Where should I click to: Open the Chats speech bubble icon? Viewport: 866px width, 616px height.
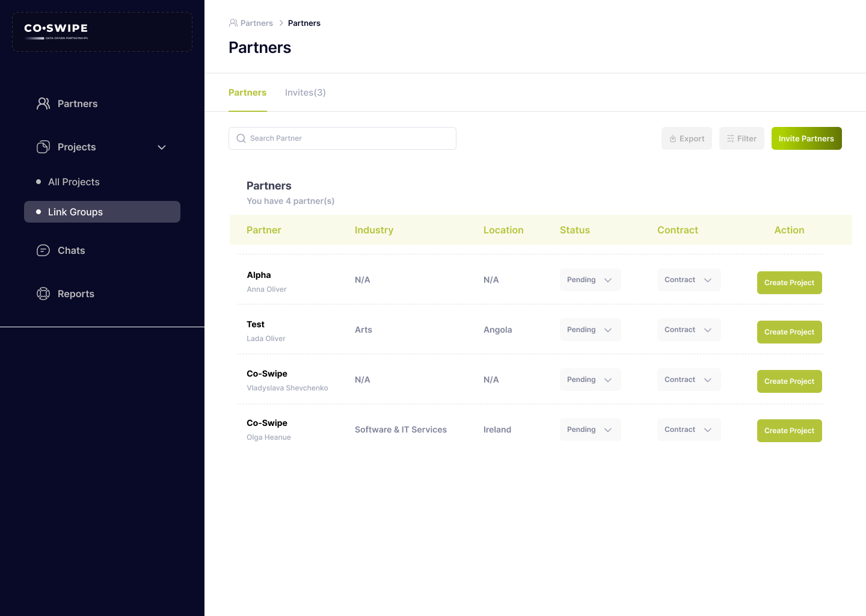click(x=43, y=250)
